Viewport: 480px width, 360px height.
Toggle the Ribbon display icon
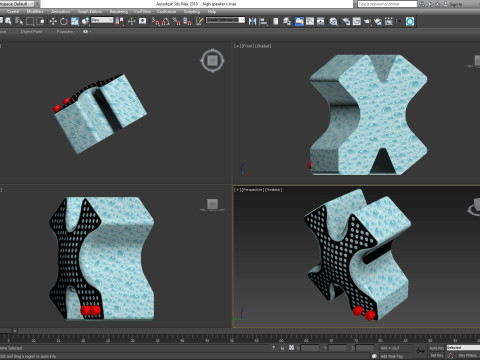299,22
